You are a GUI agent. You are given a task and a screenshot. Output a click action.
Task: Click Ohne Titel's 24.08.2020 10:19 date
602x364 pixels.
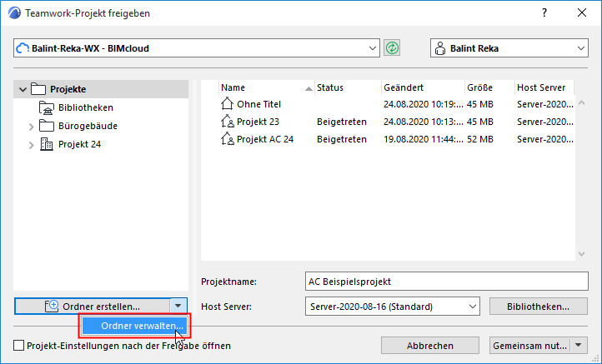coord(423,104)
